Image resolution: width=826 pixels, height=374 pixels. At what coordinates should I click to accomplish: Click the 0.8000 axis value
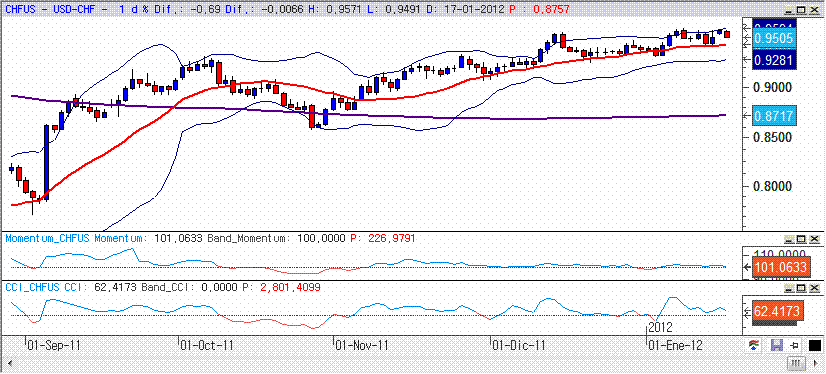point(773,186)
